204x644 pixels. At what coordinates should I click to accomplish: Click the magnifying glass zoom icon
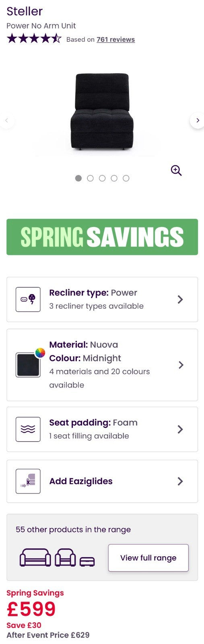pos(176,170)
